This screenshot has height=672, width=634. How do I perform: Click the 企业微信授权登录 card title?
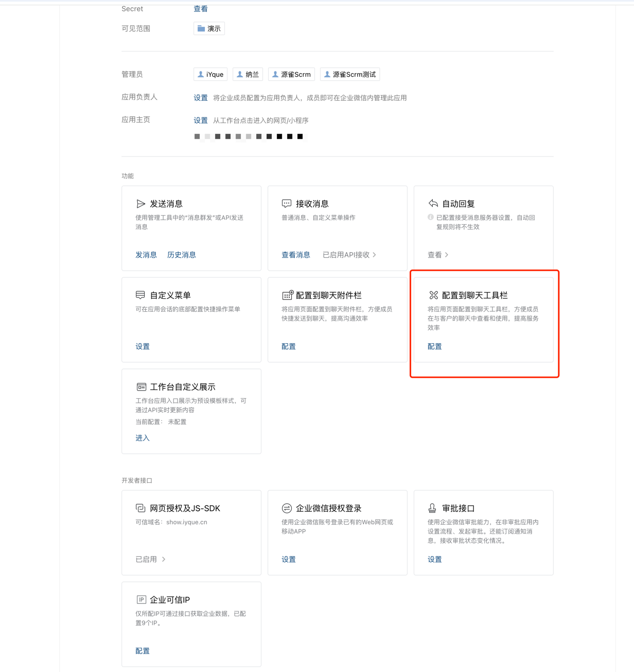point(329,508)
